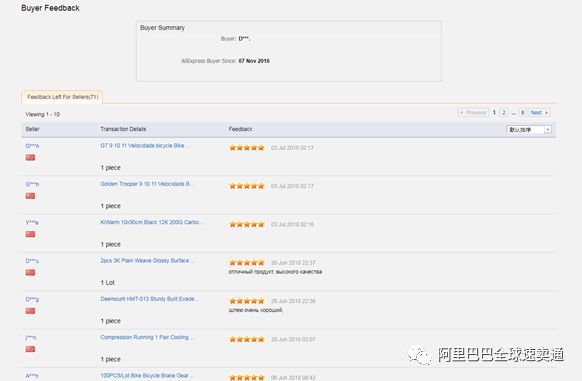This screenshot has height=381, width=582.
Task: Click the flag icon in the Compression Running row
Action: [x=30, y=349]
